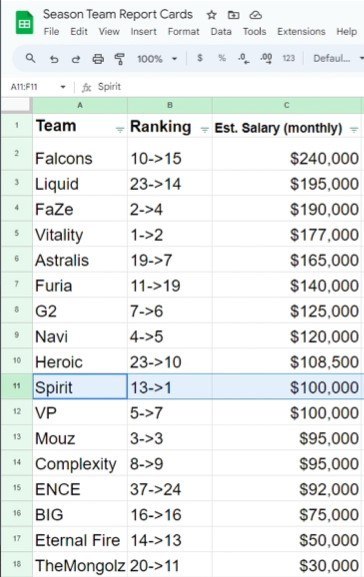This screenshot has width=364, height=577.
Task: Click the search menus magnifier icon
Action: [x=31, y=58]
